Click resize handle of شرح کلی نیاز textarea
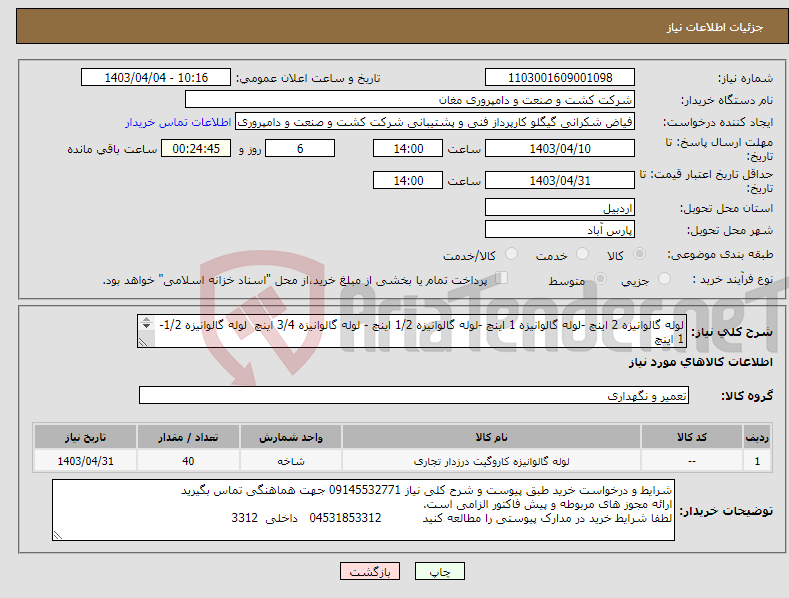This screenshot has height=598, width=789. coord(143,343)
